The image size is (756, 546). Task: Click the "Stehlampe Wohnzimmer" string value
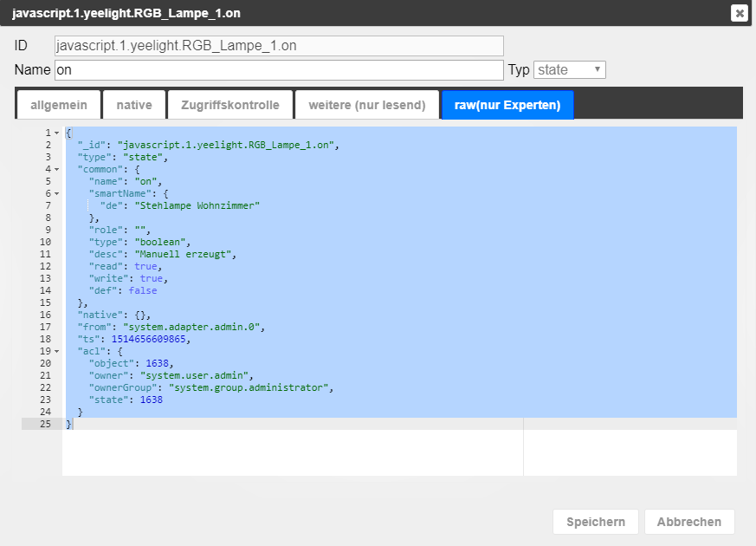197,205
